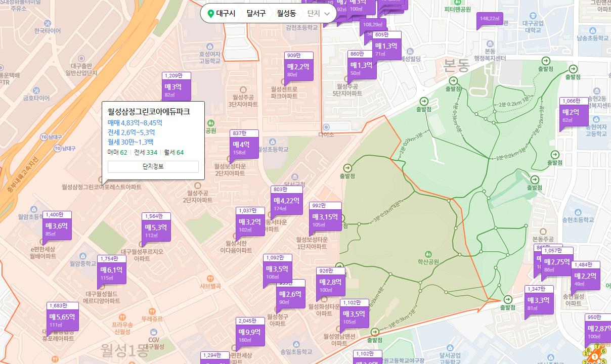This screenshot has height=364, width=611.
Task: Click 월성주공 3단지아파트 label
Action: [243, 101]
